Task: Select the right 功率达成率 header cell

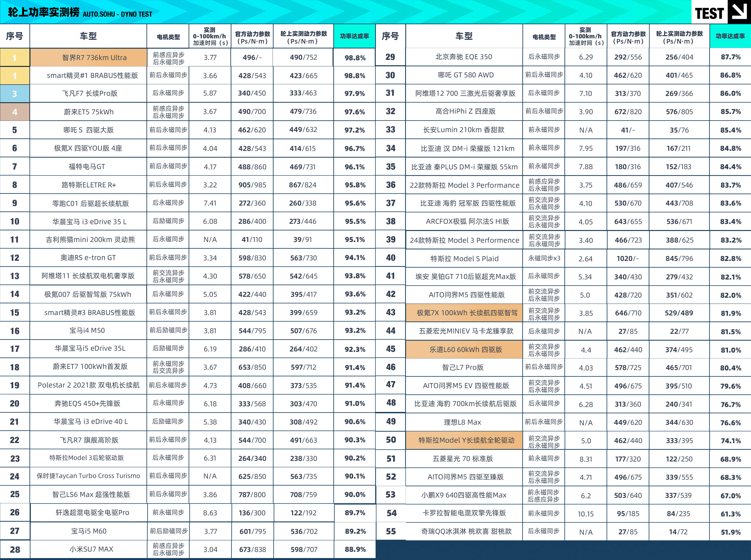Action: click(730, 36)
